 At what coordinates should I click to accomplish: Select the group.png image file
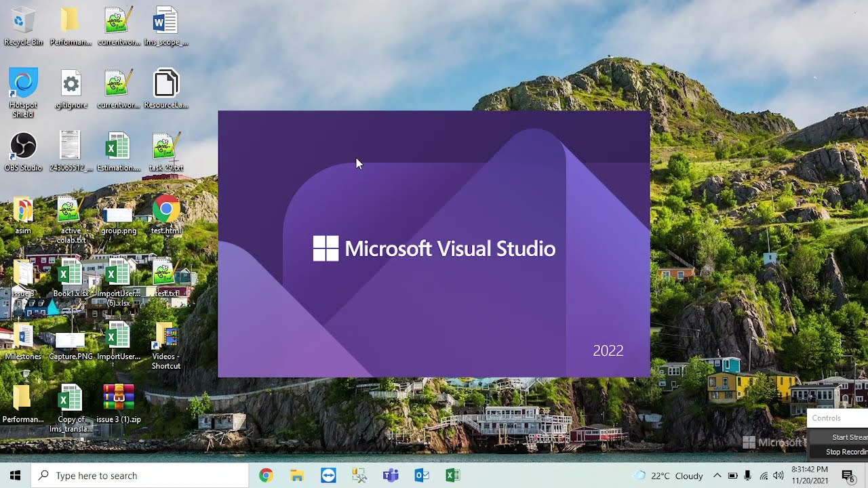118,220
